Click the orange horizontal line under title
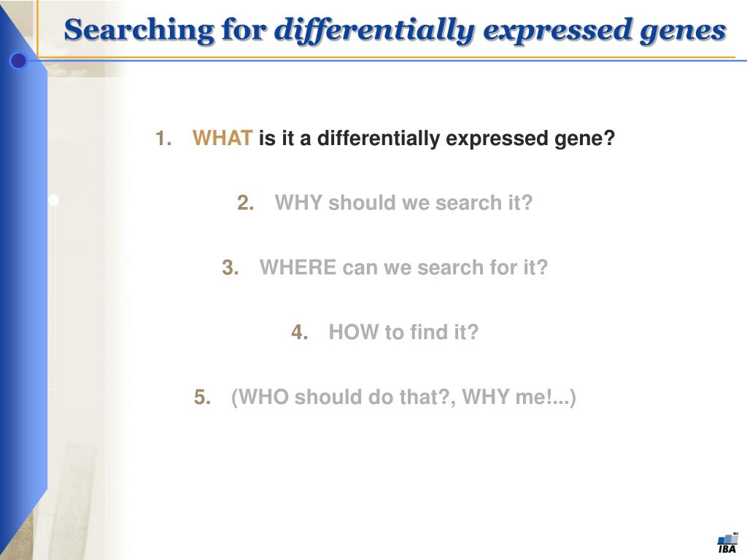The width and height of the screenshot is (747, 560). pyautogui.click(x=386, y=58)
